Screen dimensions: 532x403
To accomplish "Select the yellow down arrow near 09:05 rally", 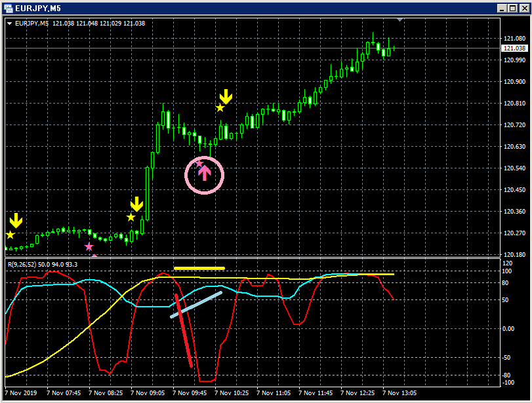I will pyautogui.click(x=136, y=204).
